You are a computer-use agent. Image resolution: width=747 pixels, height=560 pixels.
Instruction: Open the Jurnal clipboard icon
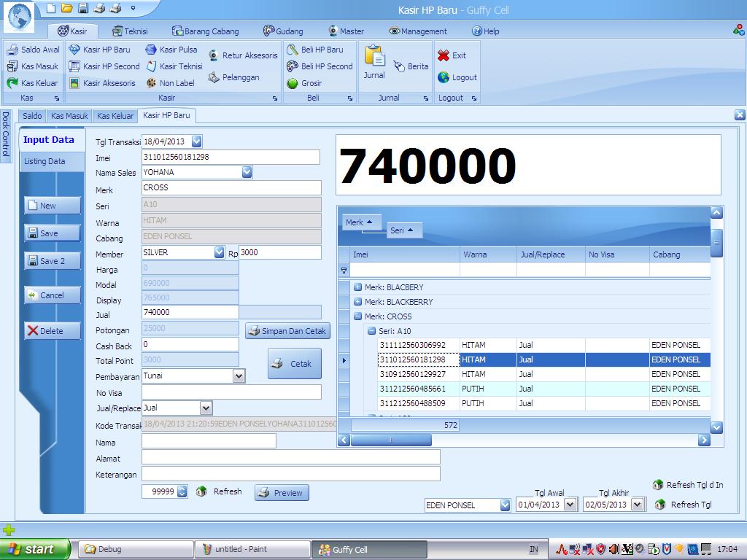374,57
